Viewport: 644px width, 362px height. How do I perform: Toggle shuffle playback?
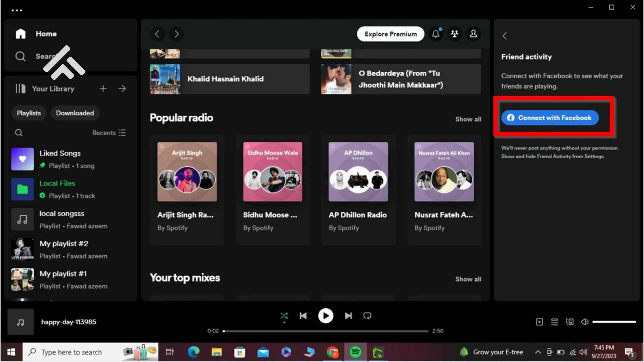coord(284,316)
